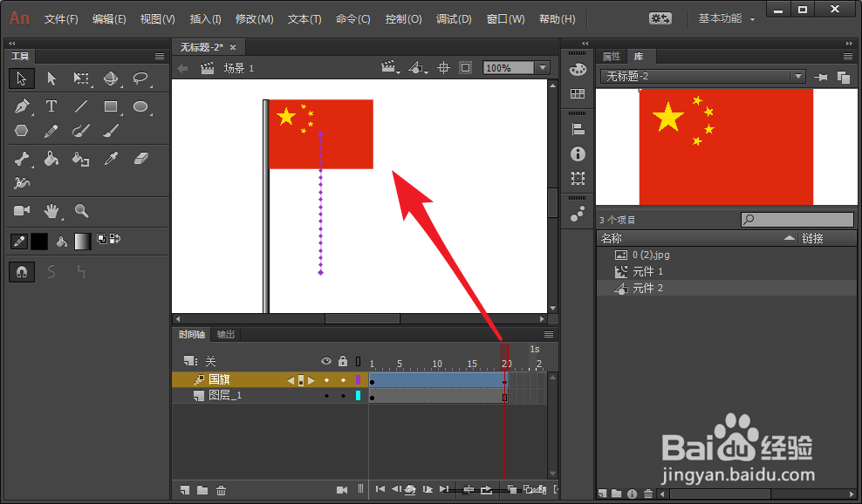Select the Free Transform tool
862x504 pixels.
pos(81,78)
